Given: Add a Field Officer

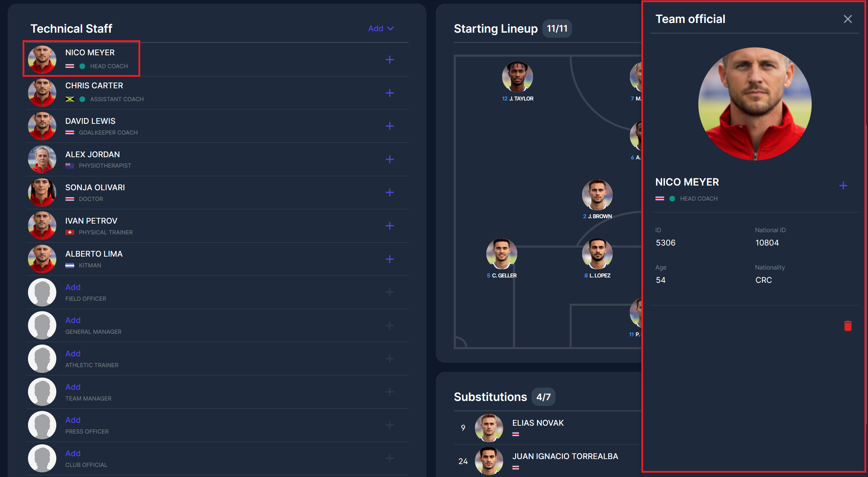Looking at the screenshot, I should 73,287.
